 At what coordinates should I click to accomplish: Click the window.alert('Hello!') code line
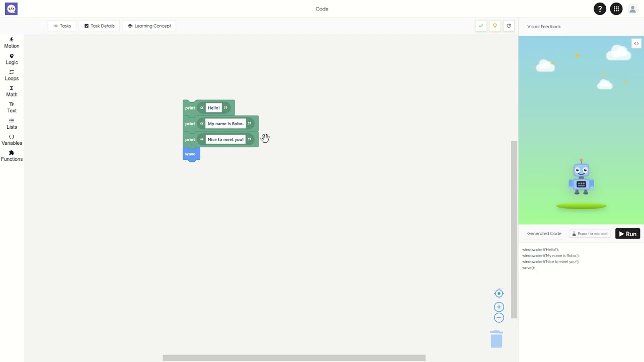click(540, 249)
